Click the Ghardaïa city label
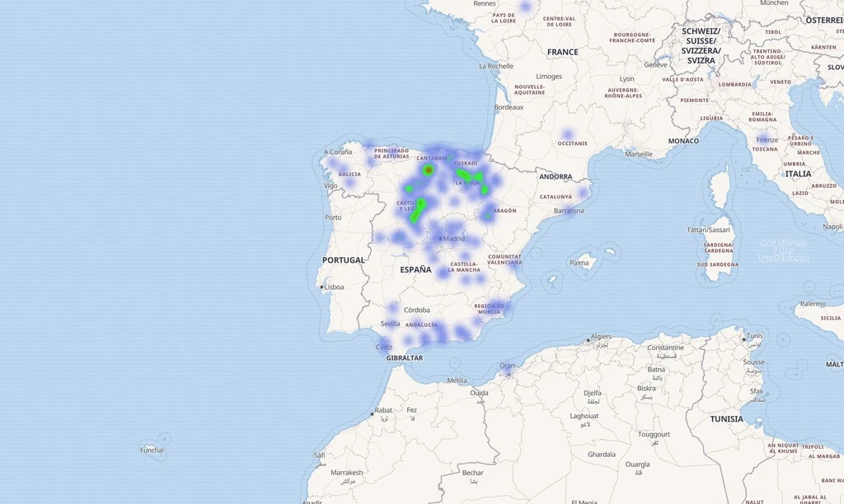 pos(601,455)
